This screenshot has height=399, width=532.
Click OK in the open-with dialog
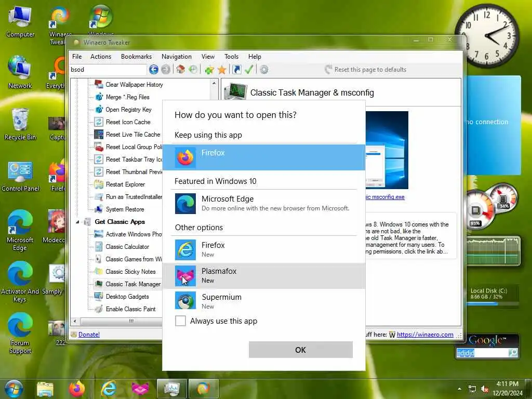[300, 350]
